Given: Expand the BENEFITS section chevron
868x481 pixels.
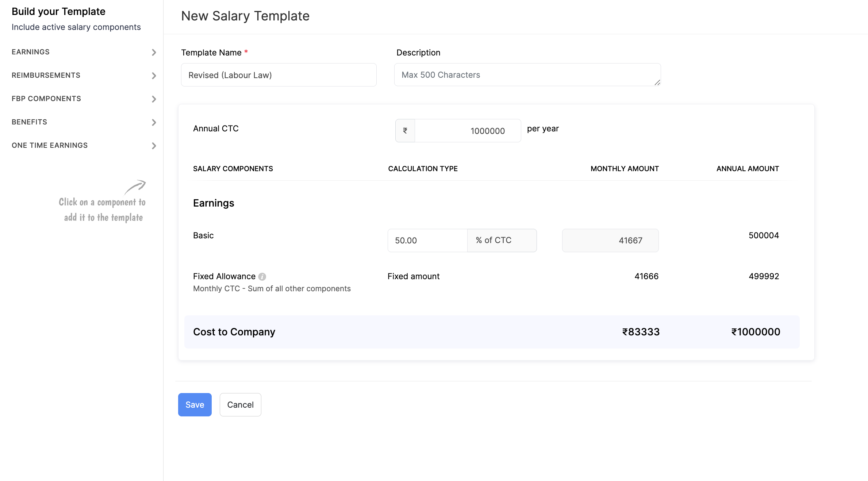Looking at the screenshot, I should coord(154,122).
